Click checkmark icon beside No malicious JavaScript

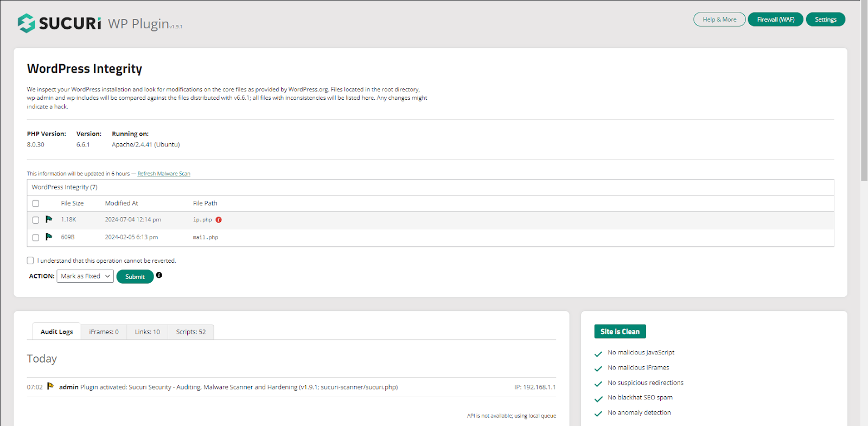click(x=598, y=354)
